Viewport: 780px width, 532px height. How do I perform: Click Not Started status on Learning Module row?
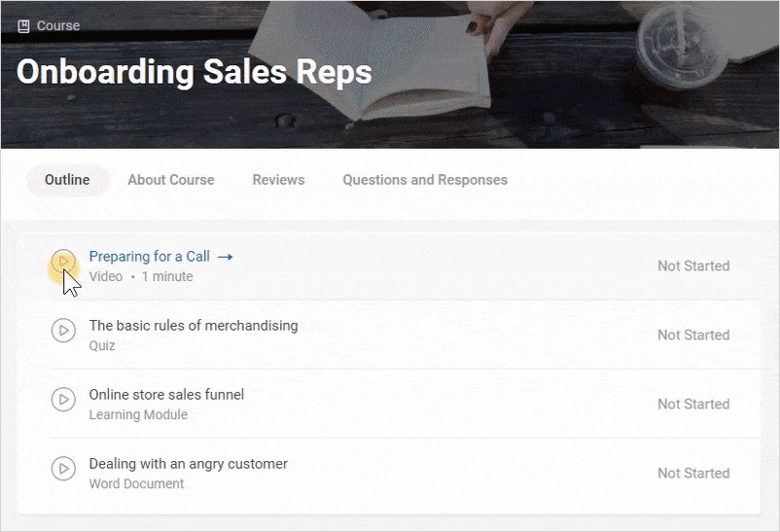(692, 404)
